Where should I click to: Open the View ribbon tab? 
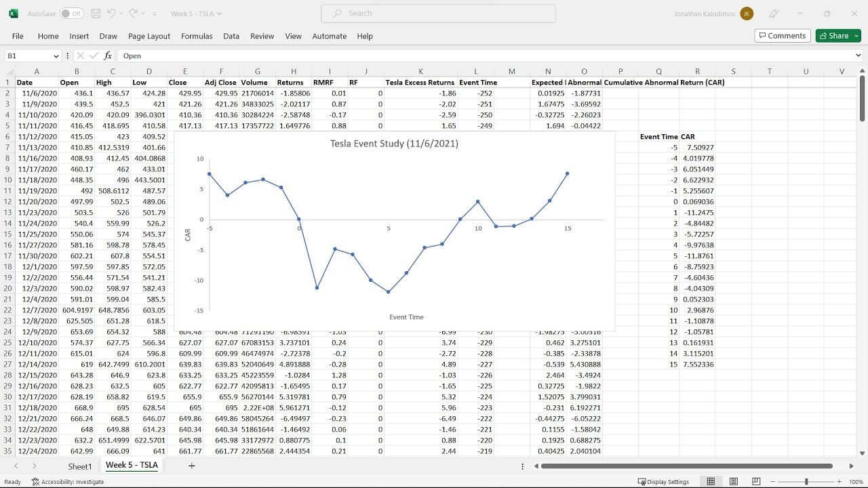pos(294,36)
